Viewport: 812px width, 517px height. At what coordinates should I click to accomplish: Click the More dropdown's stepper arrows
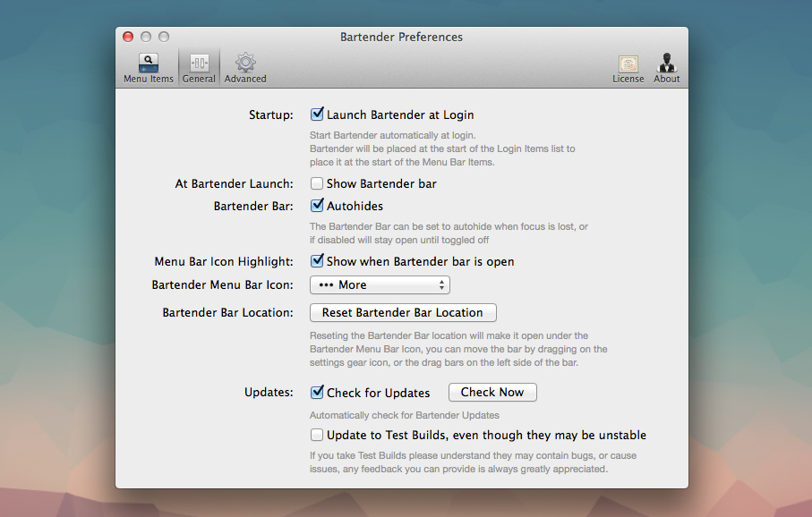tap(442, 284)
